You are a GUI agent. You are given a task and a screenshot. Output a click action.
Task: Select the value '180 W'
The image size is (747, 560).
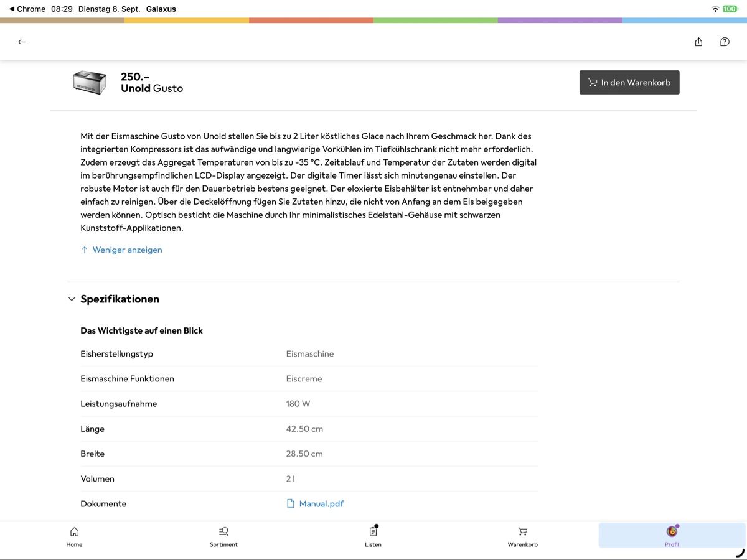(x=298, y=404)
